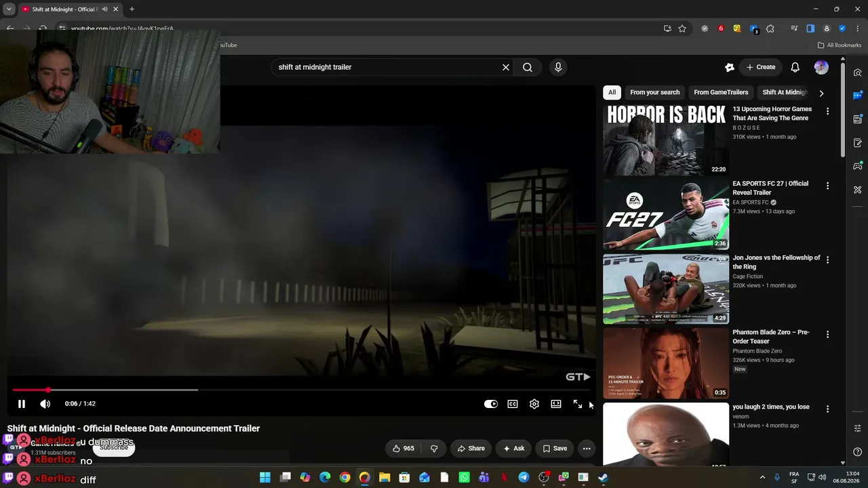Save video to a playlist
The width and height of the screenshot is (868, 488).
coord(554,448)
